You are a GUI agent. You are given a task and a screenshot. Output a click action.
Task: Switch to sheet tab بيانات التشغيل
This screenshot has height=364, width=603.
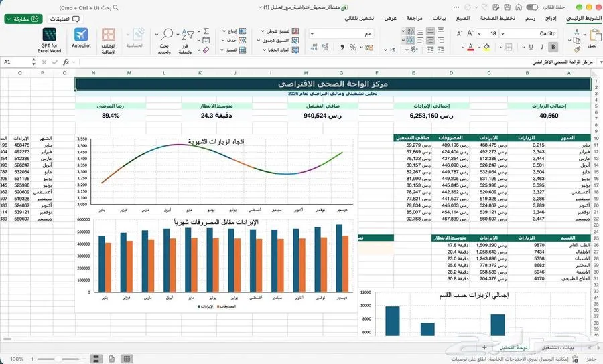pos(557,347)
